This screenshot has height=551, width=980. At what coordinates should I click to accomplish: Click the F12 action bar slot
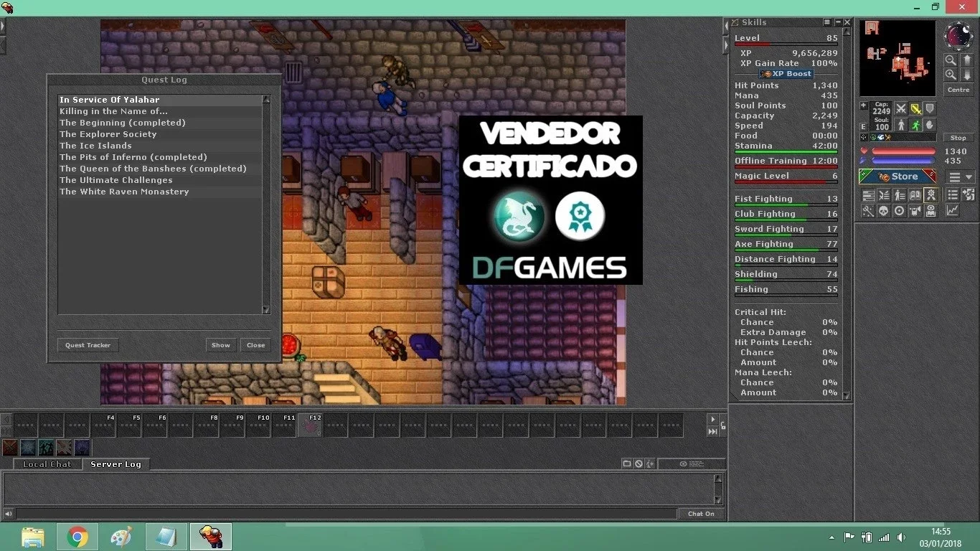tap(310, 426)
